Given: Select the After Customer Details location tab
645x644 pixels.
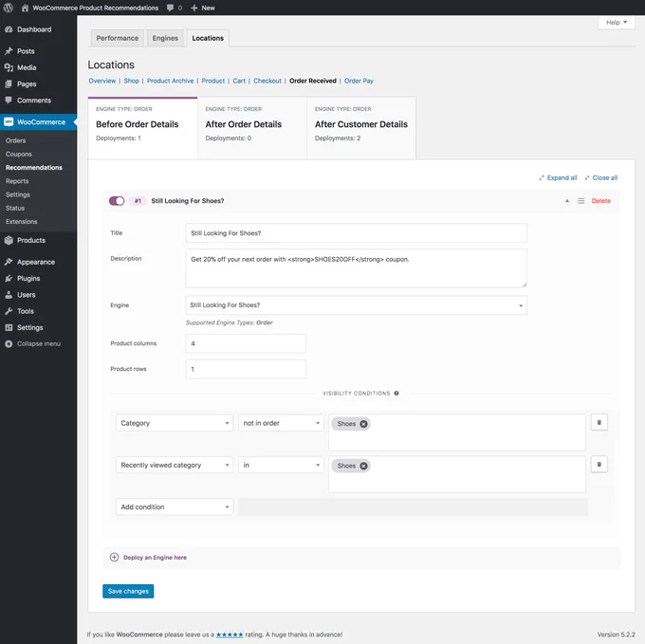Looking at the screenshot, I should pyautogui.click(x=361, y=127).
